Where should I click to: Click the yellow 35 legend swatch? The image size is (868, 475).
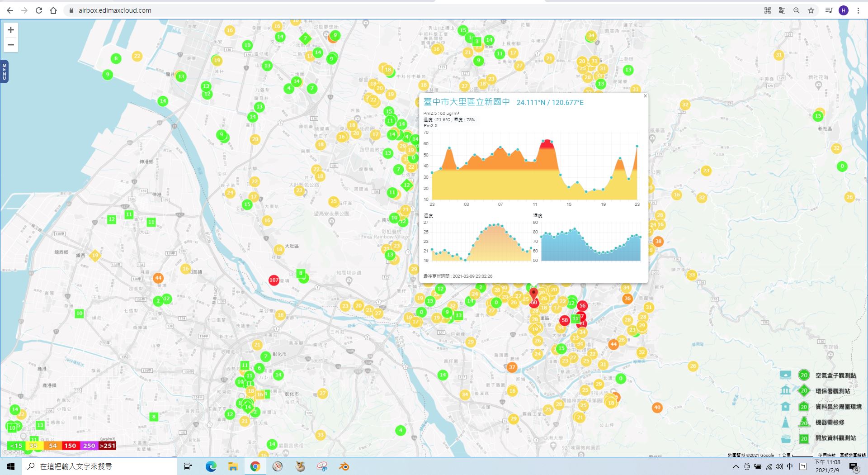pos(34,446)
